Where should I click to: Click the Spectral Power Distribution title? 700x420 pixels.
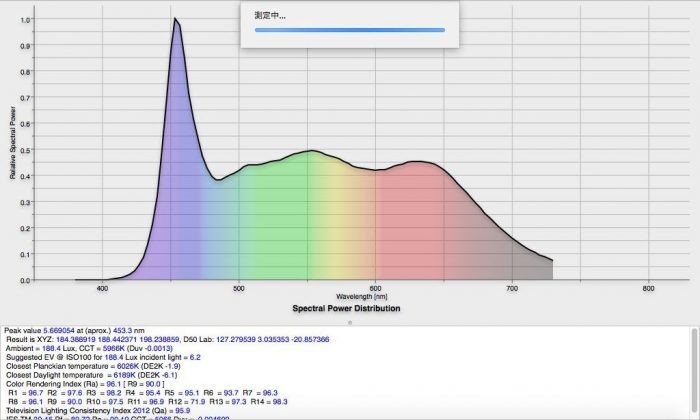346,309
